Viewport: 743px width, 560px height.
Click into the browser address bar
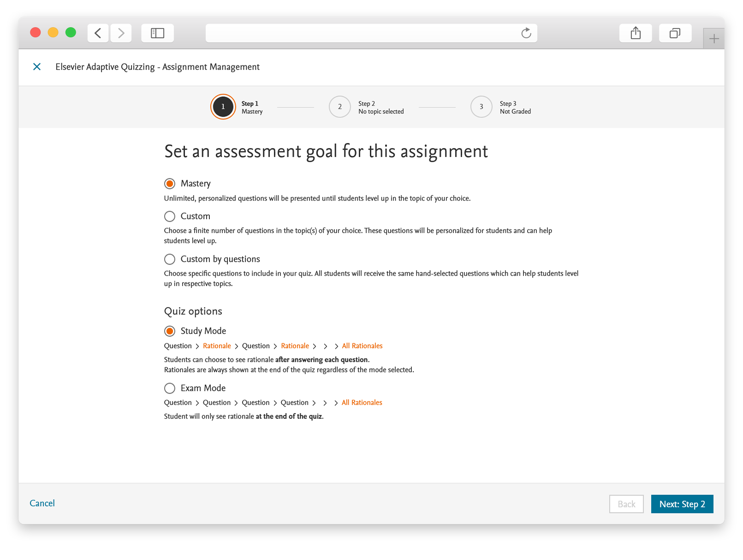tap(362, 33)
